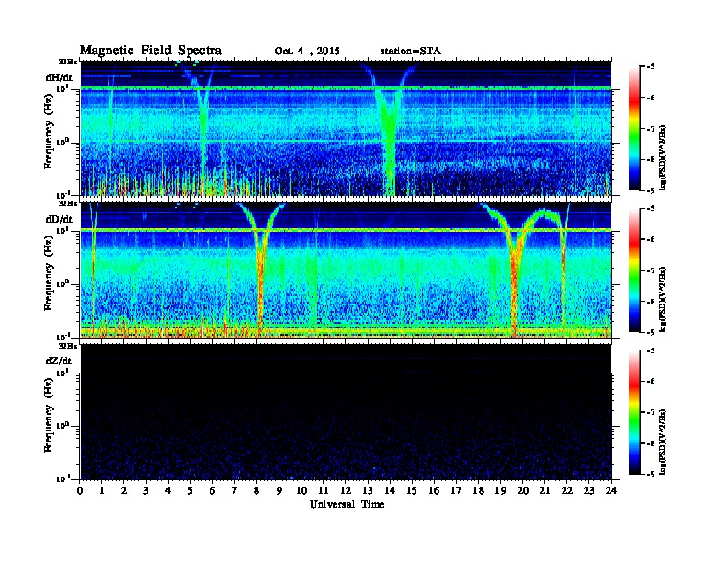The image size is (728, 563).
Task: Click hour '22' on the Universal Time axis
Action: 567,491
